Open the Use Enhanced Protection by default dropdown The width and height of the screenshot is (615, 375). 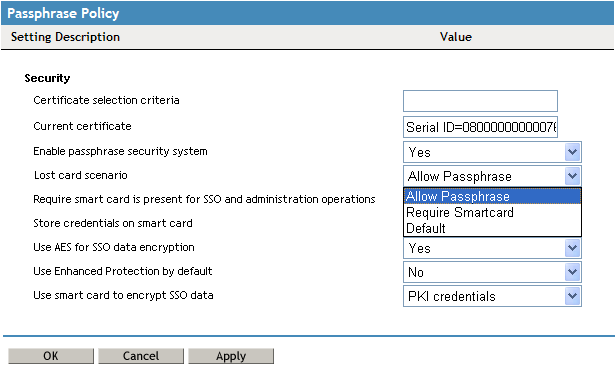[x=492, y=272]
